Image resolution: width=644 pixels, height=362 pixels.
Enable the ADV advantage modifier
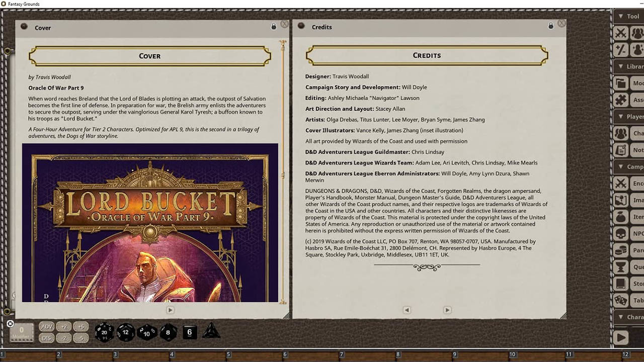click(46, 326)
